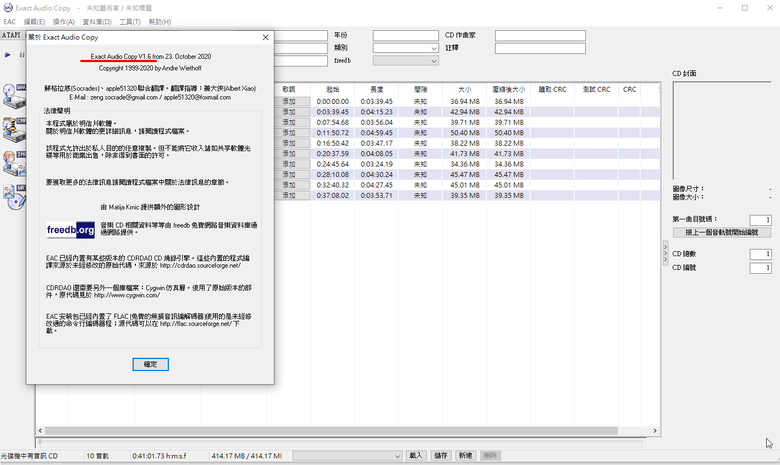The image size is (780, 465).
Task: Open the 幫助(H) menu
Action: click(160, 22)
